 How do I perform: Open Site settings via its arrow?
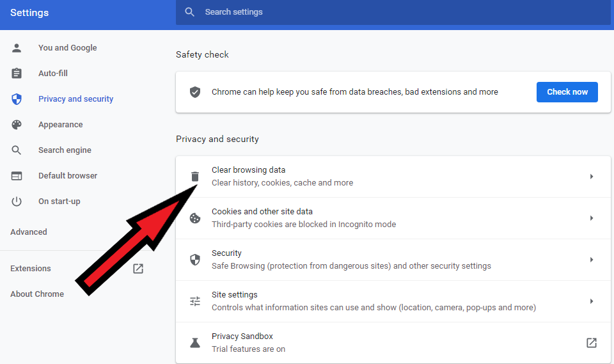[x=591, y=301]
